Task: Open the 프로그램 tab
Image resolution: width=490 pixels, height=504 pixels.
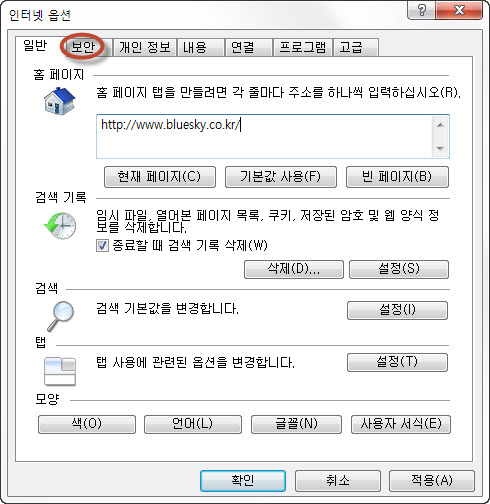Action: pyautogui.click(x=302, y=47)
